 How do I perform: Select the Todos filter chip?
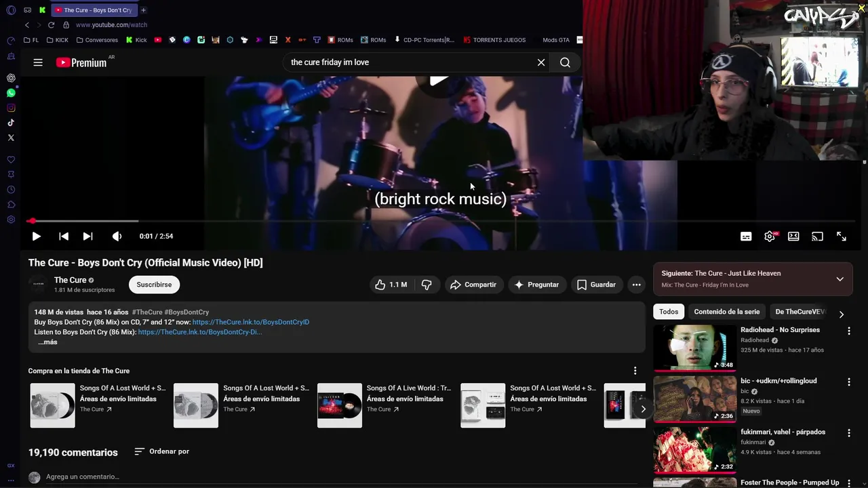pos(669,312)
